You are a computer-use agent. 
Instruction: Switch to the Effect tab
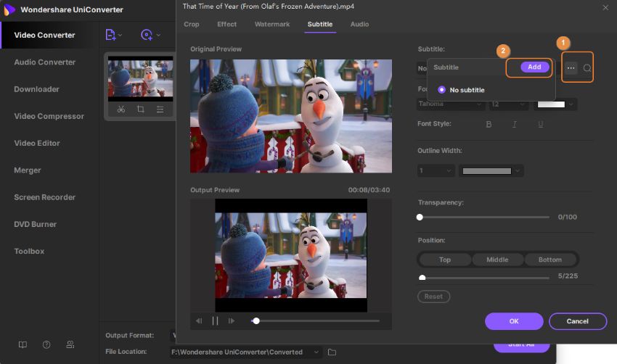pyautogui.click(x=226, y=25)
